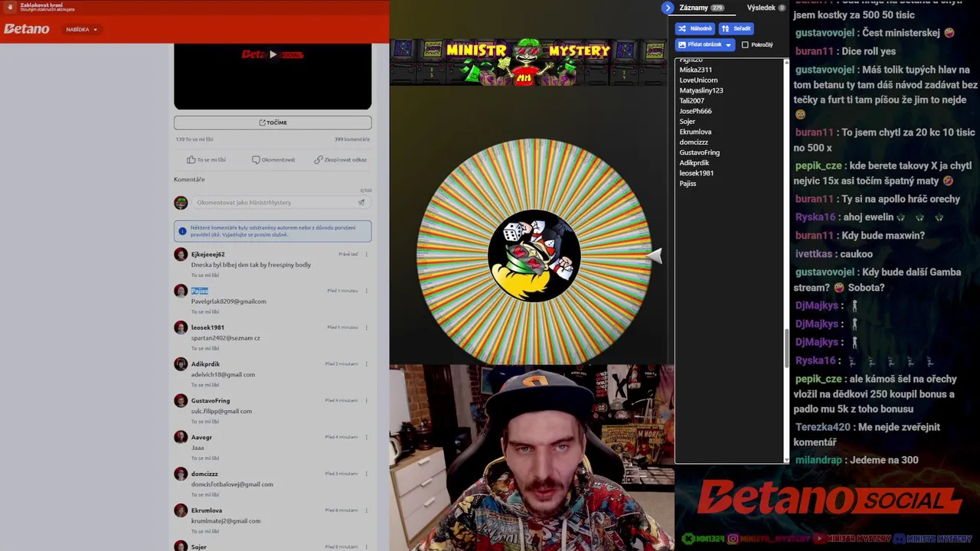Image resolution: width=980 pixels, height=551 pixels.
Task: Like Ejkejeeej62's comment via 'To se mi líbí'
Action: click(x=205, y=275)
